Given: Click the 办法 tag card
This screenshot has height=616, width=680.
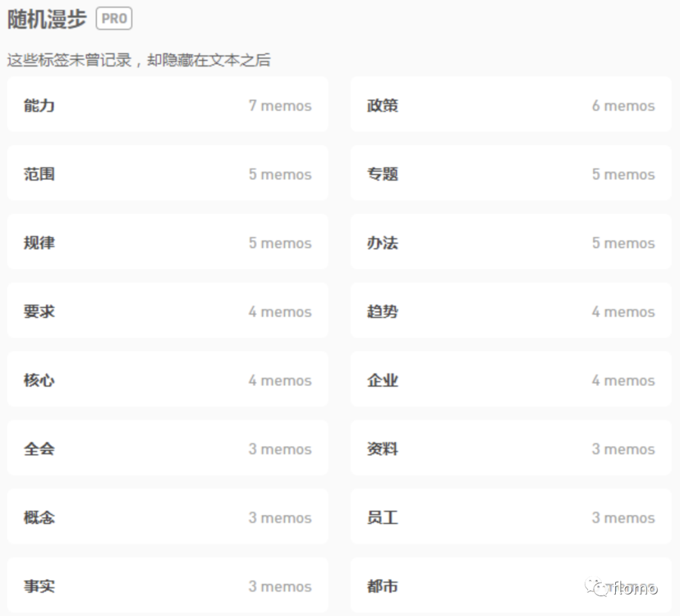Looking at the screenshot, I should [511, 242].
